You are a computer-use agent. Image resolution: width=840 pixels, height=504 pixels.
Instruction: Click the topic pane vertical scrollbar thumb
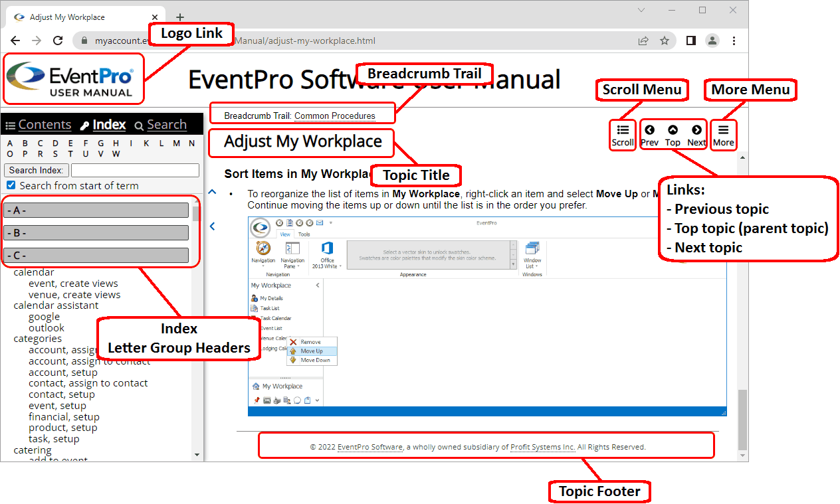tap(742, 419)
